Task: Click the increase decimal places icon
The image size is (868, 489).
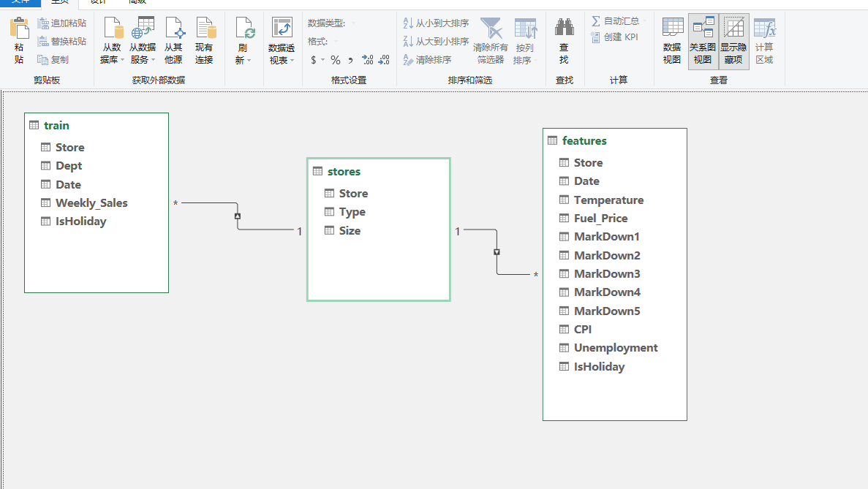Action: (368, 60)
